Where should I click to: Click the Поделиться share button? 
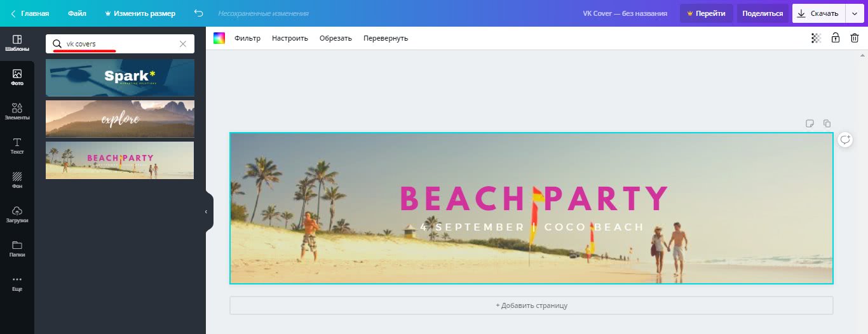pyautogui.click(x=763, y=13)
